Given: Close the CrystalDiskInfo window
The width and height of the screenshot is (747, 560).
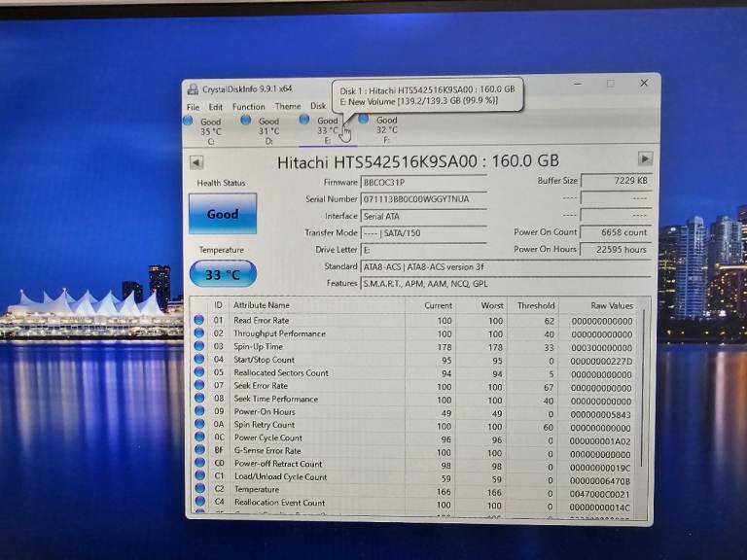Looking at the screenshot, I should (x=644, y=83).
